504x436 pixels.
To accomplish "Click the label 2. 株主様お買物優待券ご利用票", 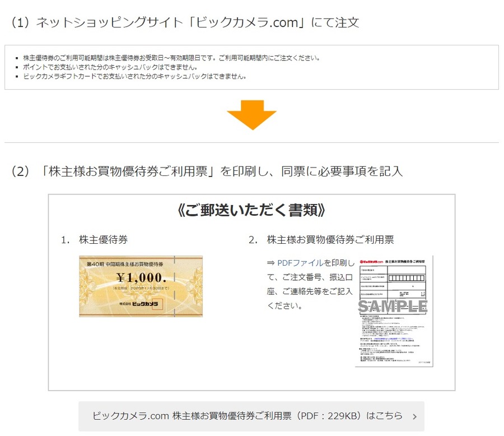I will [321, 240].
